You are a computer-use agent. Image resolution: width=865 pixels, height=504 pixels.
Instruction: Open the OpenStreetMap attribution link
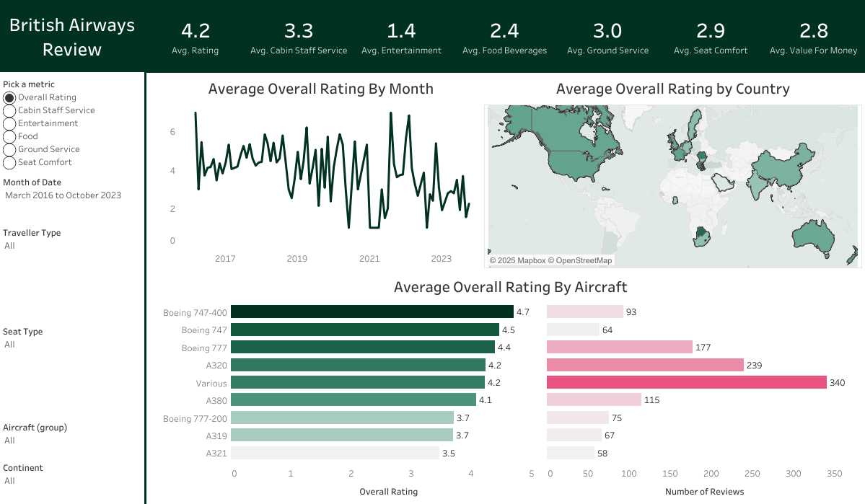[584, 260]
